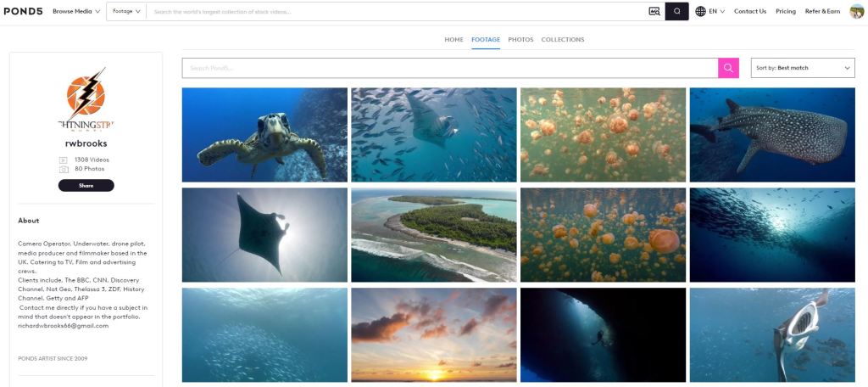This screenshot has width=868, height=387.
Task: Click the globe language icon
Action: (x=700, y=12)
